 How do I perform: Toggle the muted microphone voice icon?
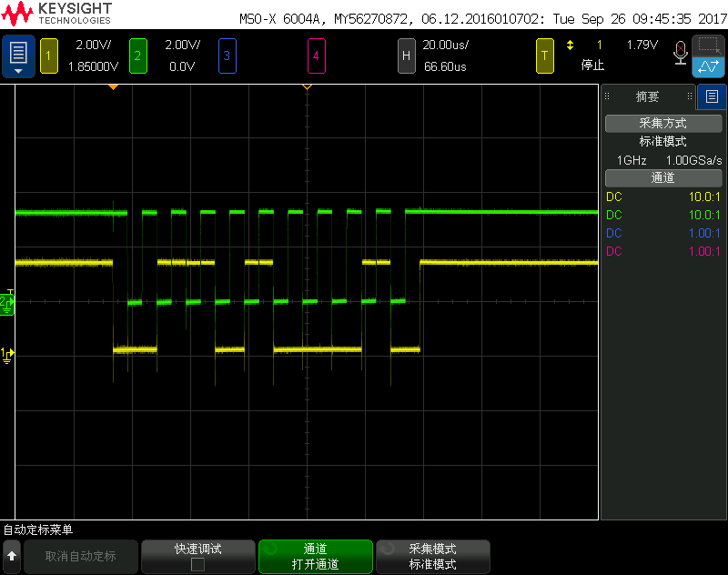[x=681, y=53]
